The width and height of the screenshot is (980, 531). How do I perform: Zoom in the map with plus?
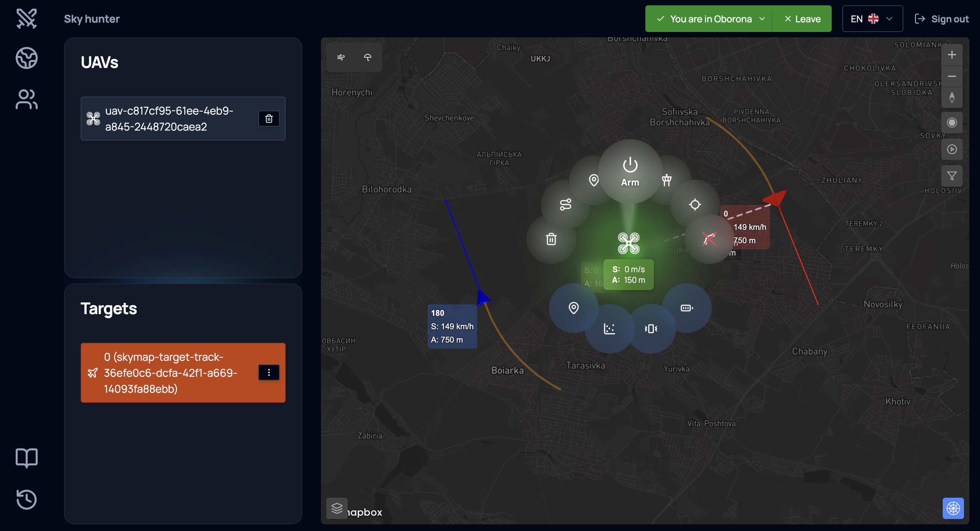pyautogui.click(x=952, y=55)
